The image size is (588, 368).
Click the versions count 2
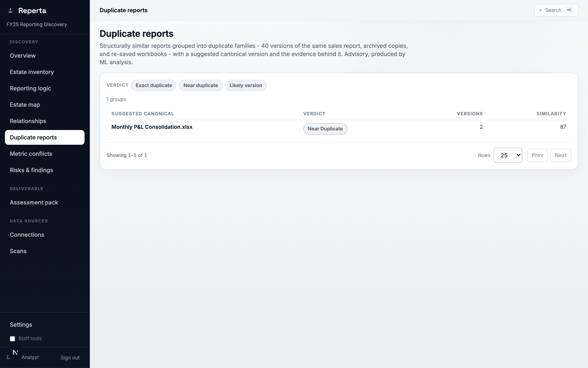pos(481,127)
